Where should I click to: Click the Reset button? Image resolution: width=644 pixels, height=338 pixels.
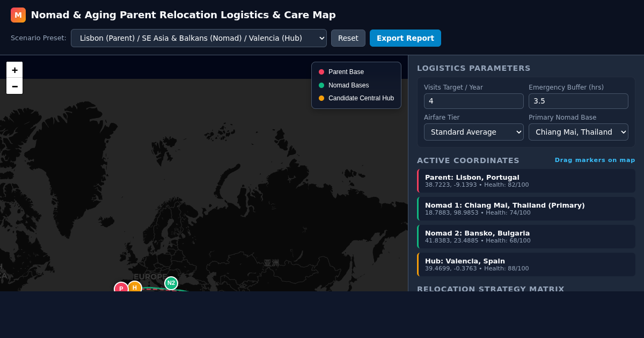[x=348, y=38]
